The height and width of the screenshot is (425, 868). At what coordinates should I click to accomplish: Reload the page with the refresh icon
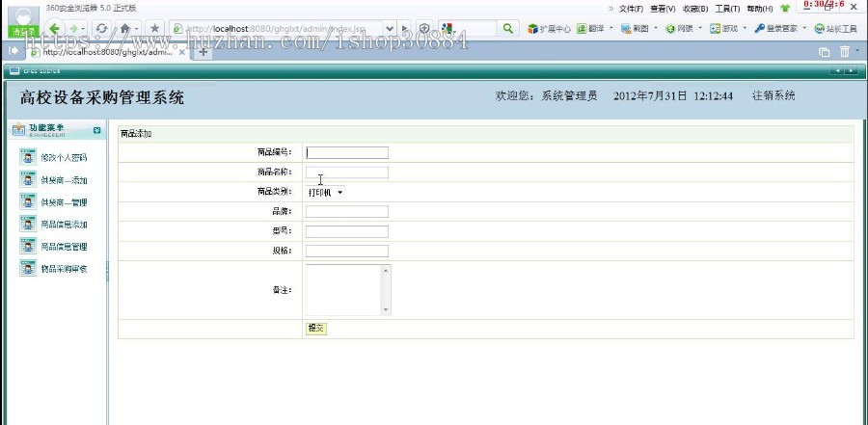pyautogui.click(x=100, y=28)
